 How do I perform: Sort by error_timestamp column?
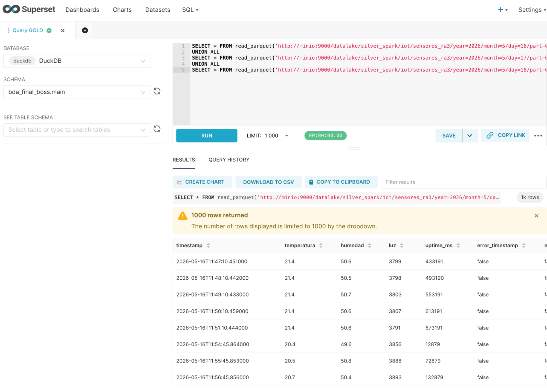tap(524, 246)
